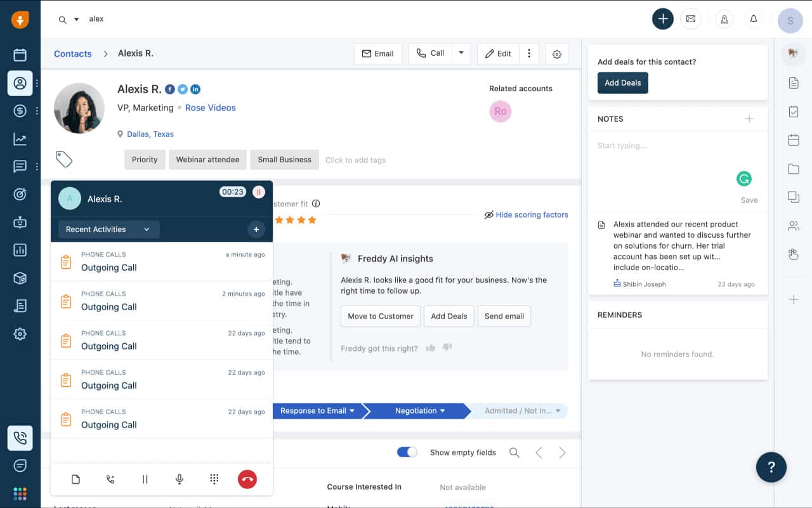
Task: Open the first Outgoing Call activity
Action: [162, 261]
